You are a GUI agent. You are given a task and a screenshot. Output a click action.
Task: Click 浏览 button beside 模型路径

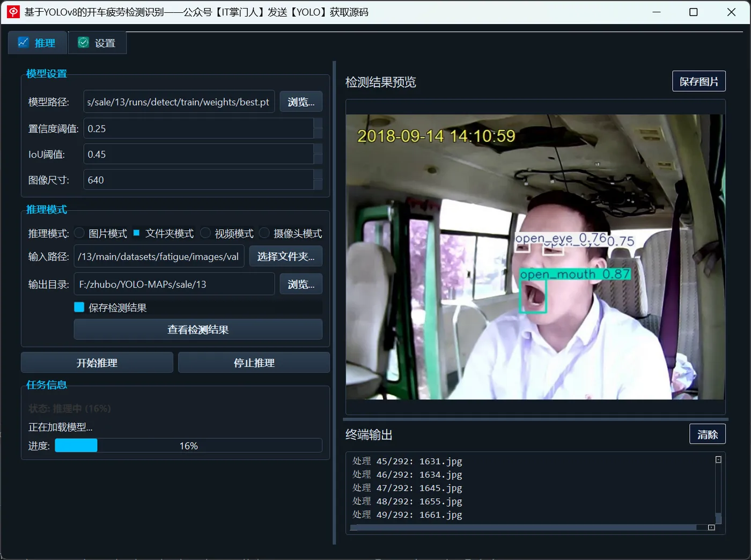point(301,102)
